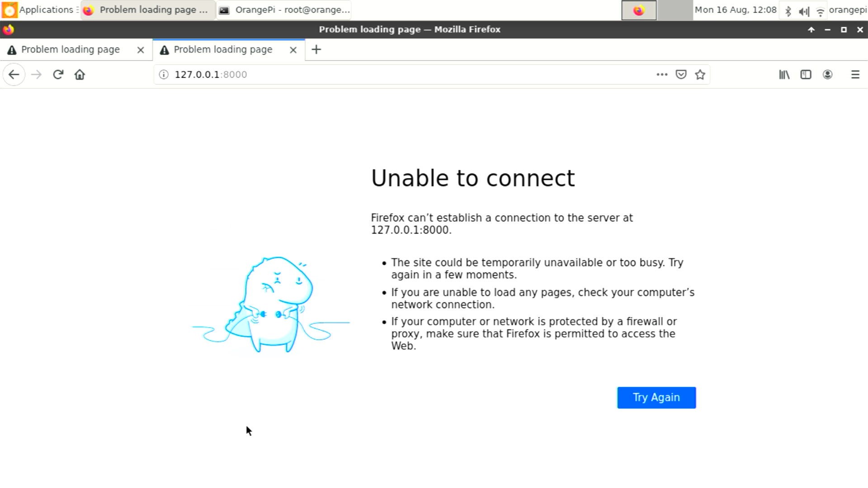Open the hamburger application menu

point(855,75)
